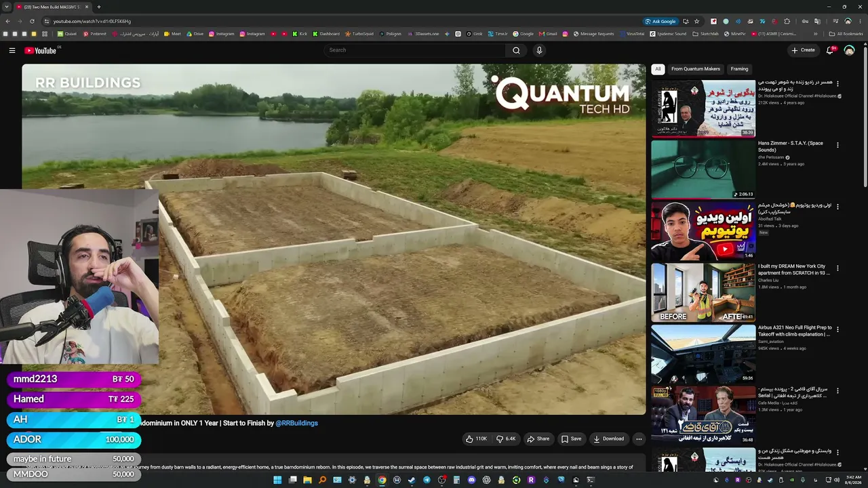
Task: Like the video with thumbs-up button
Action: (x=476, y=439)
